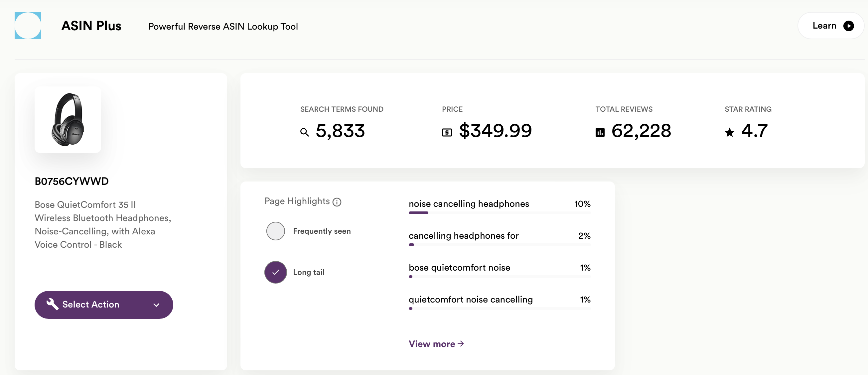The image size is (868, 375).
Task: Click on ASIN Plus title text
Action: point(92,26)
